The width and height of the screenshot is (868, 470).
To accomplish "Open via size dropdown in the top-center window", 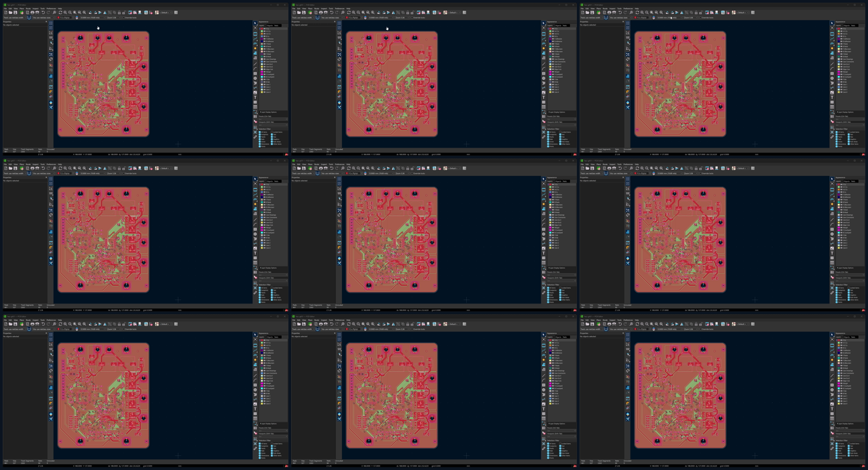I will point(332,17).
